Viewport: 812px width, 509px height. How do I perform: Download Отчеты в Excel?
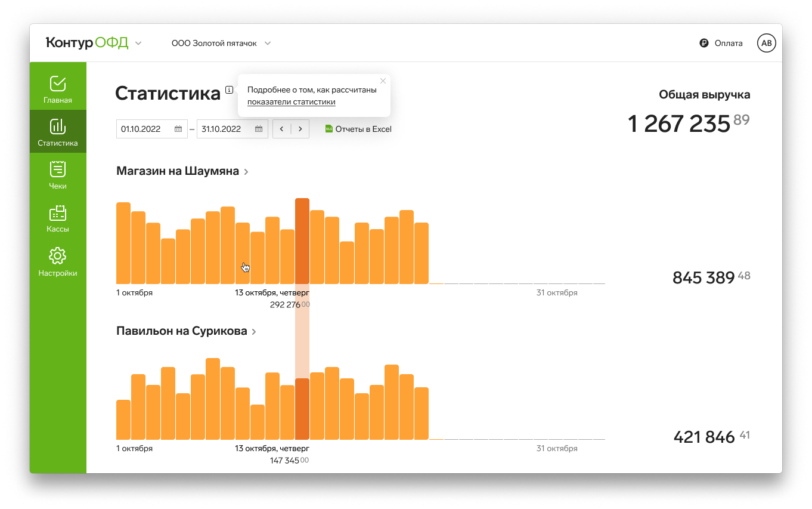click(358, 129)
